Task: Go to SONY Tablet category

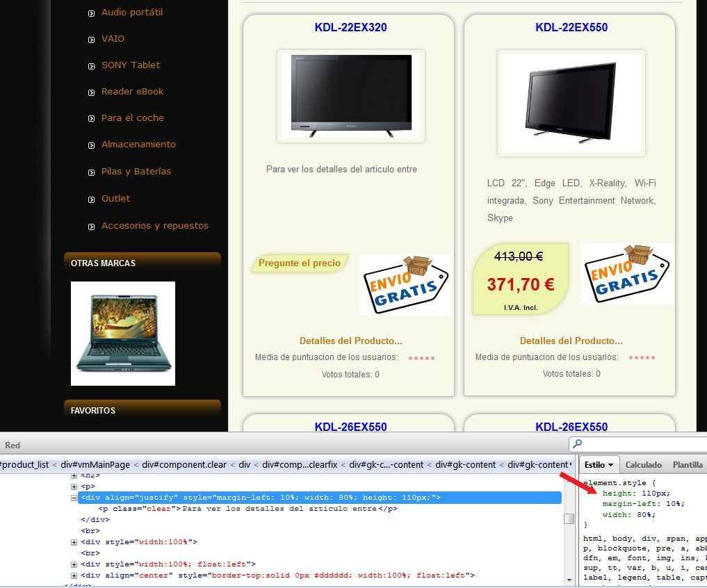Action: (131, 65)
